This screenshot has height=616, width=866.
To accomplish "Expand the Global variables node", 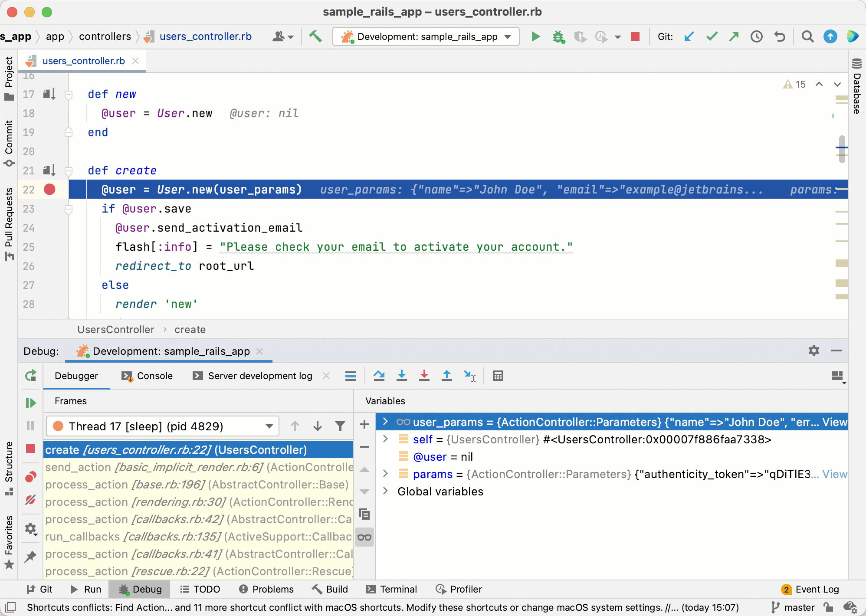I will (x=385, y=491).
